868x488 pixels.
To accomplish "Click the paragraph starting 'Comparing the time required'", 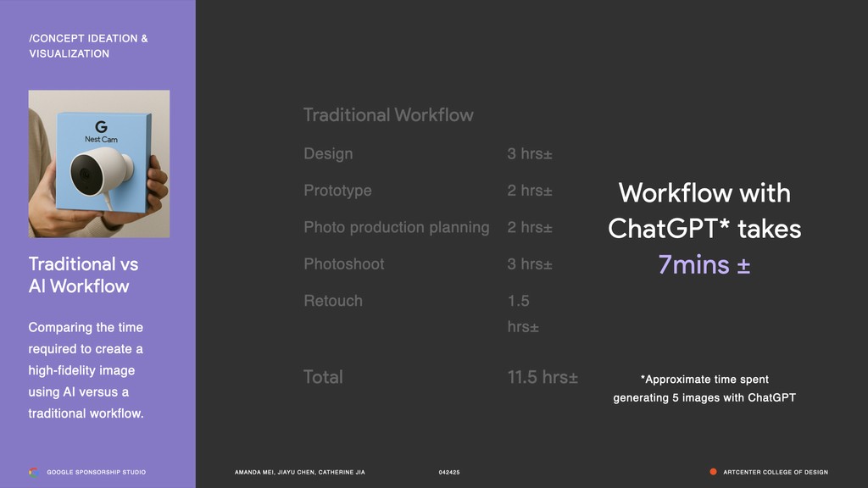I will pyautogui.click(x=86, y=370).
